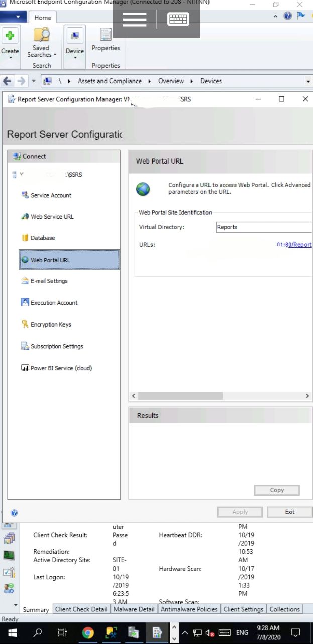The image size is (313, 644).
Task: Click the Apply button
Action: coord(240,512)
